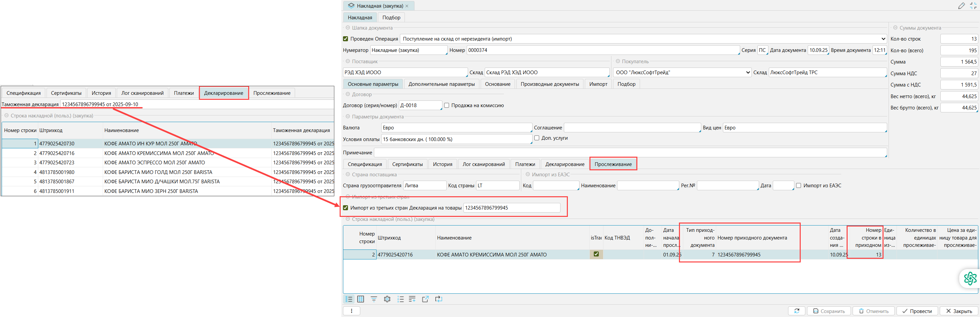Click the grid view icon below table
This screenshot has height=317, width=980.
pyautogui.click(x=361, y=299)
